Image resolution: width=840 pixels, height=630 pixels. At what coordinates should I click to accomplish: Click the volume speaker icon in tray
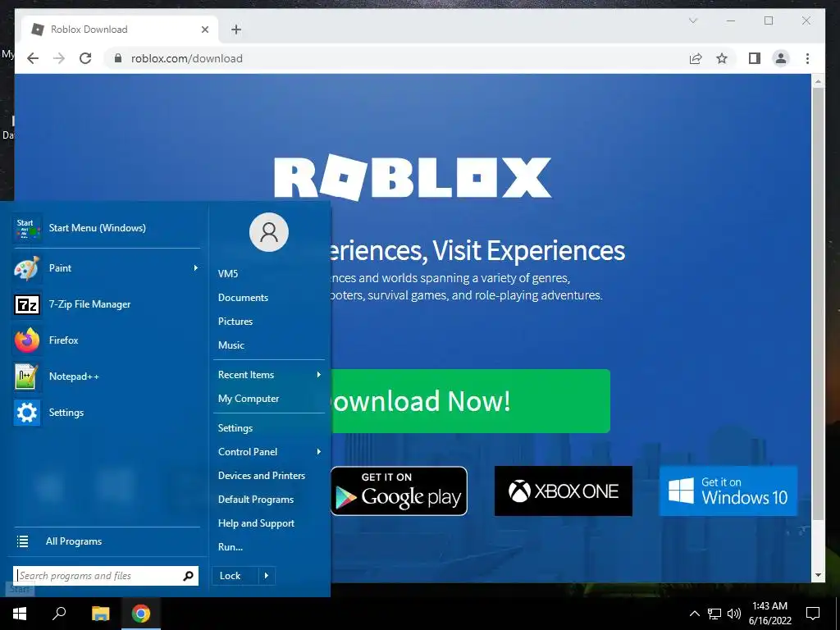click(x=734, y=614)
